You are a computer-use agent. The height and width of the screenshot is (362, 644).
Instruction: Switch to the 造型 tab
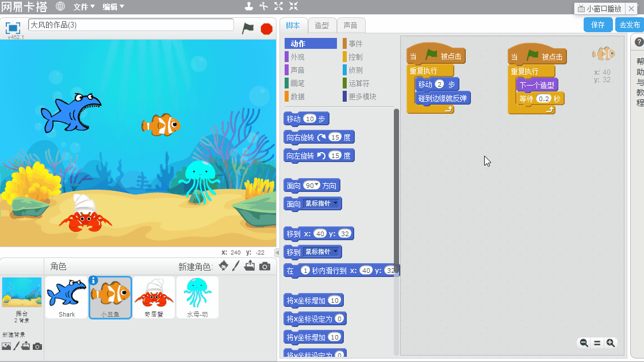pos(321,25)
